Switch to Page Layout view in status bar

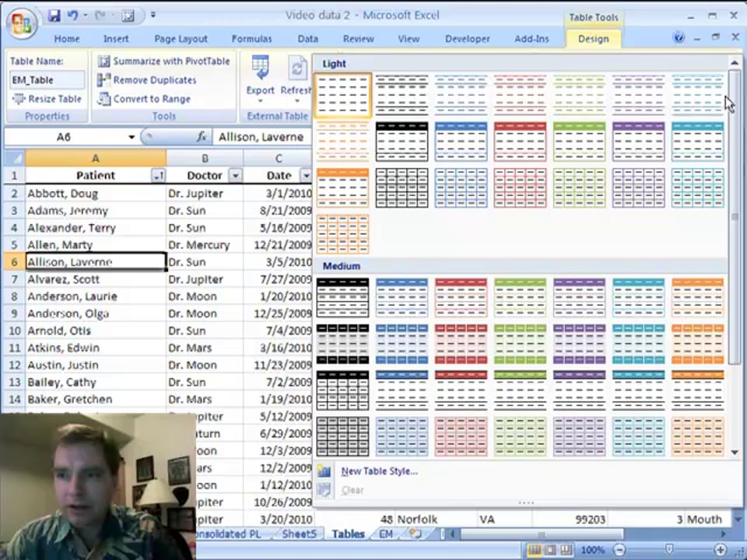(x=550, y=550)
